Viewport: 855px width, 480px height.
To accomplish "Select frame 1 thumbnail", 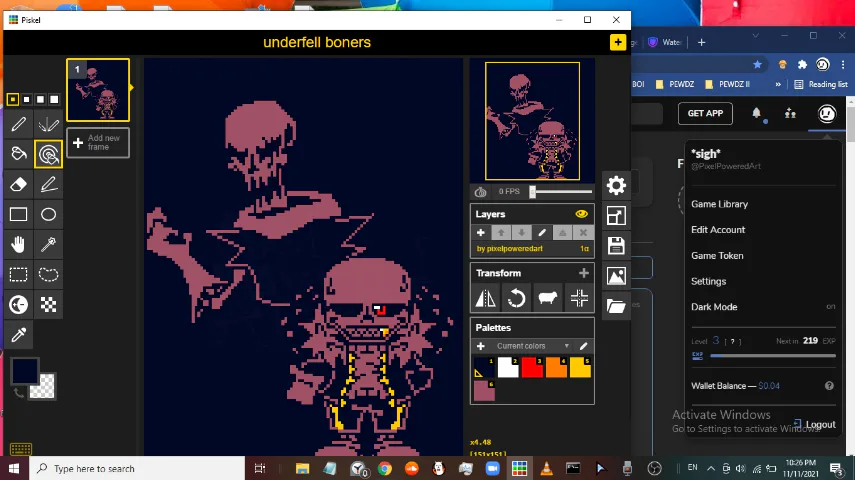I will pos(98,90).
